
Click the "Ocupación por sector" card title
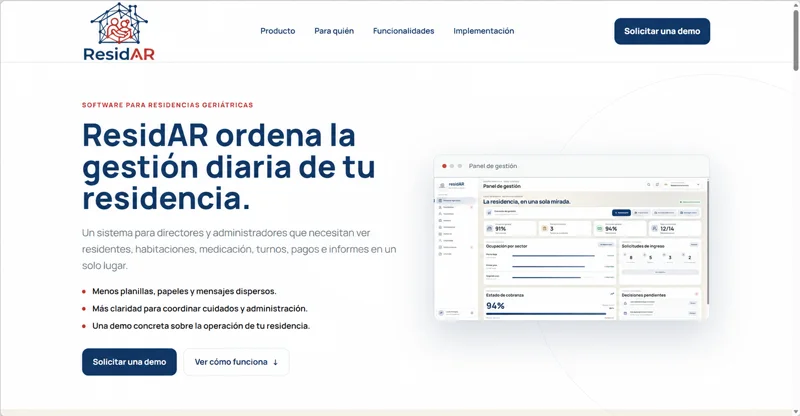click(507, 246)
